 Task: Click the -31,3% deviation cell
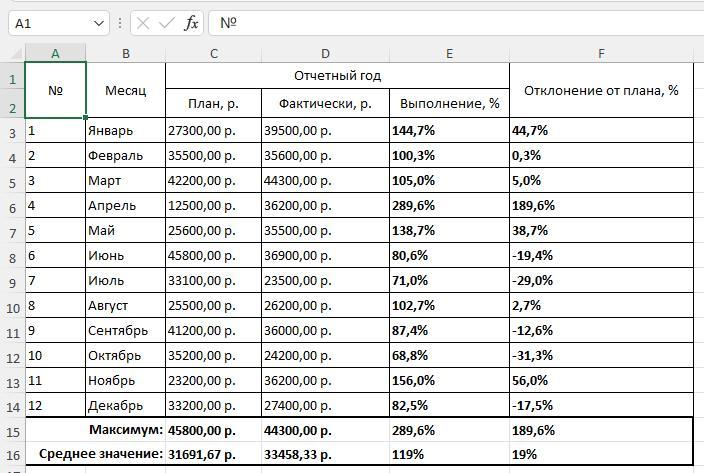tap(602, 355)
